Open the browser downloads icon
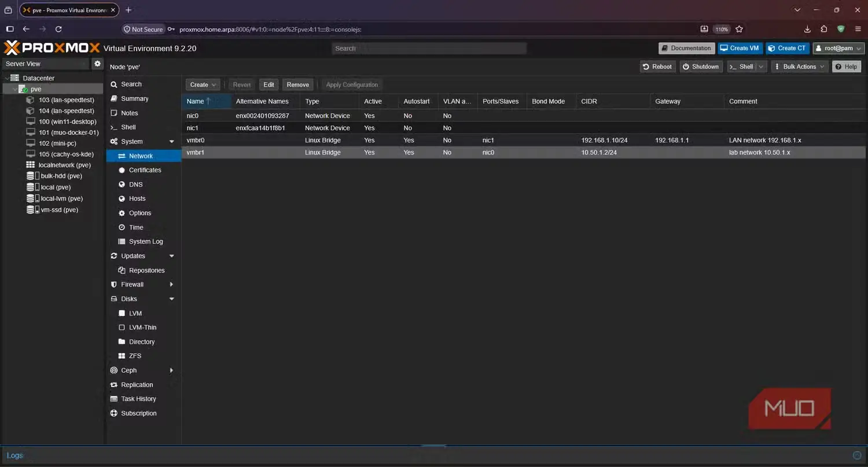Image resolution: width=868 pixels, height=467 pixels. coord(807,29)
